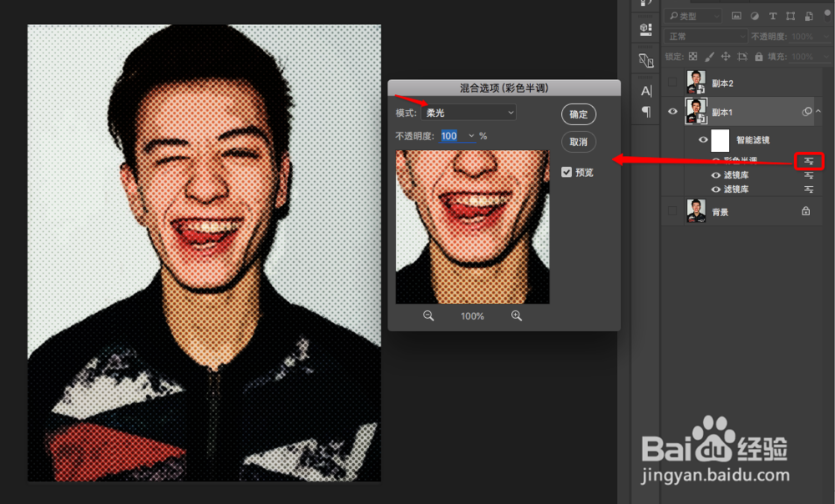Click the 填充 100% fill field
Screen dimensions: 835x504
(802, 57)
